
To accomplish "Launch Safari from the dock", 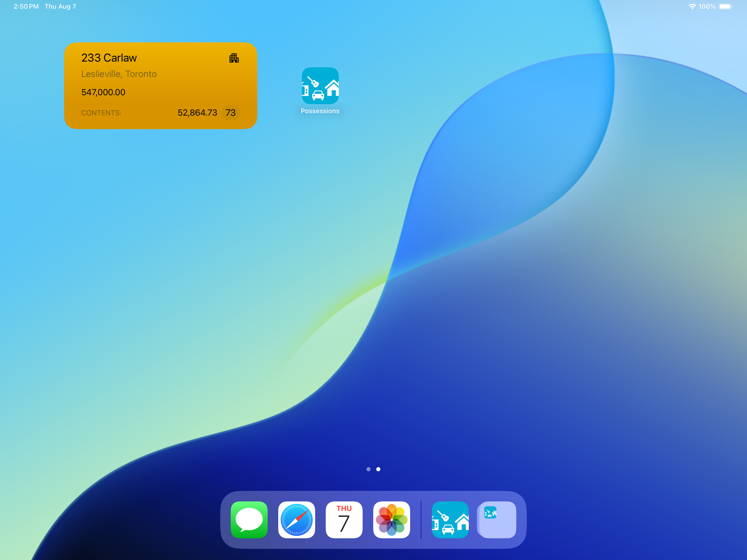I will point(296,520).
